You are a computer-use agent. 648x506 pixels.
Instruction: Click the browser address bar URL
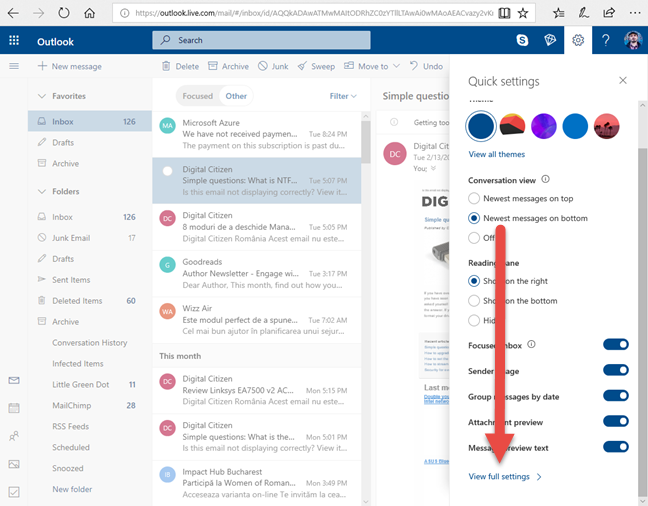[x=314, y=13]
